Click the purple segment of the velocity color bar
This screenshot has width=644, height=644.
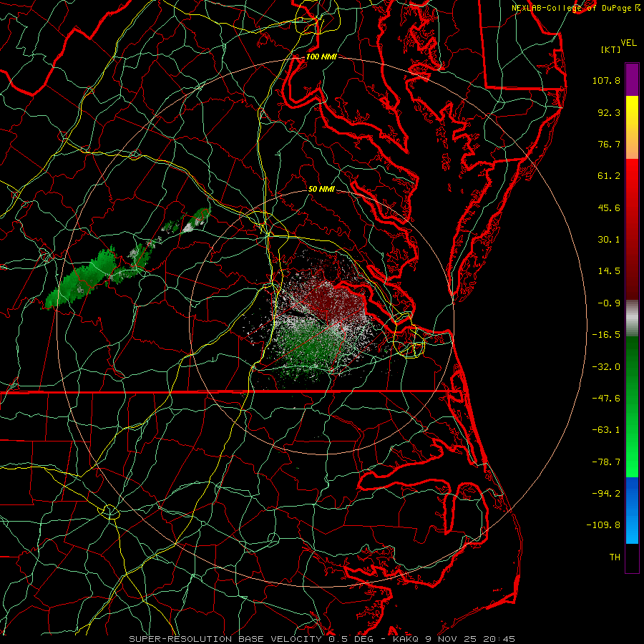[x=632, y=79]
